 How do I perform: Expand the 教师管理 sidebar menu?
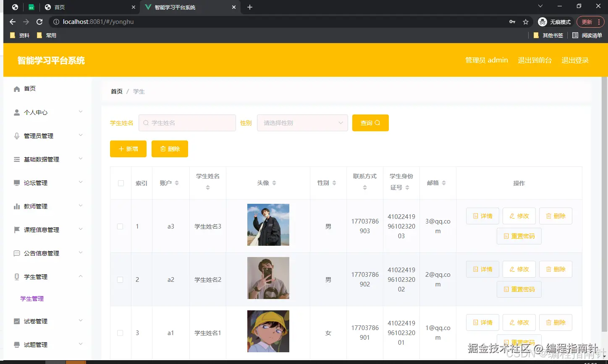click(x=81, y=205)
